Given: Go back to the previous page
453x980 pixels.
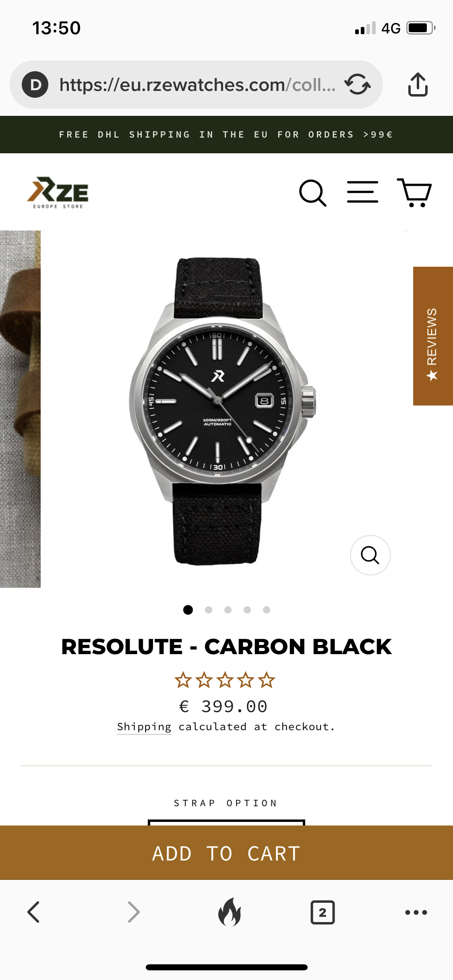Looking at the screenshot, I should (x=33, y=912).
